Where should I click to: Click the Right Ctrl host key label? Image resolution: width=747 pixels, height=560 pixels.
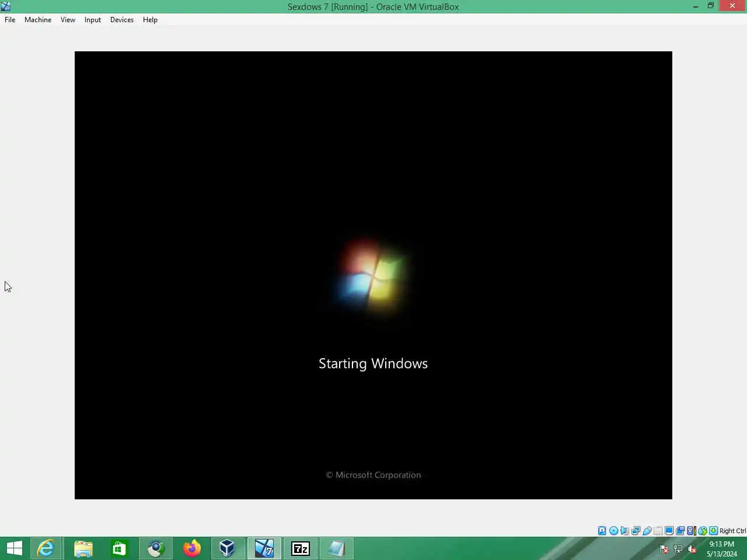coord(732,531)
